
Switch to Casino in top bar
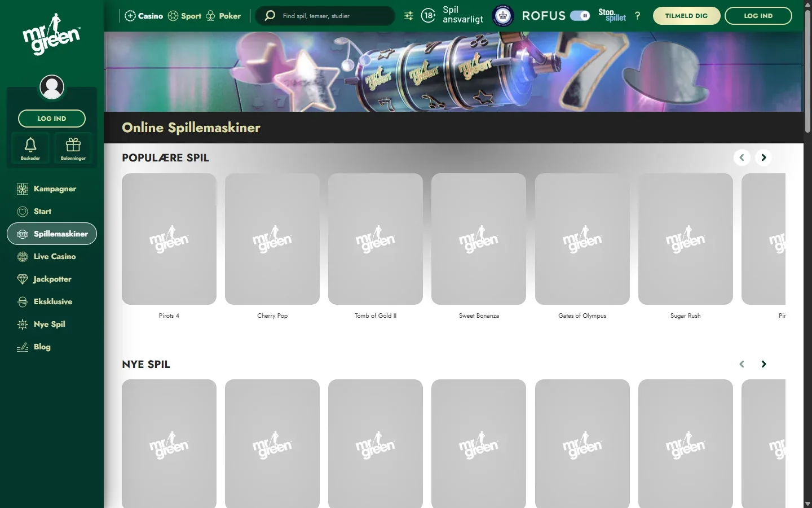pos(144,16)
